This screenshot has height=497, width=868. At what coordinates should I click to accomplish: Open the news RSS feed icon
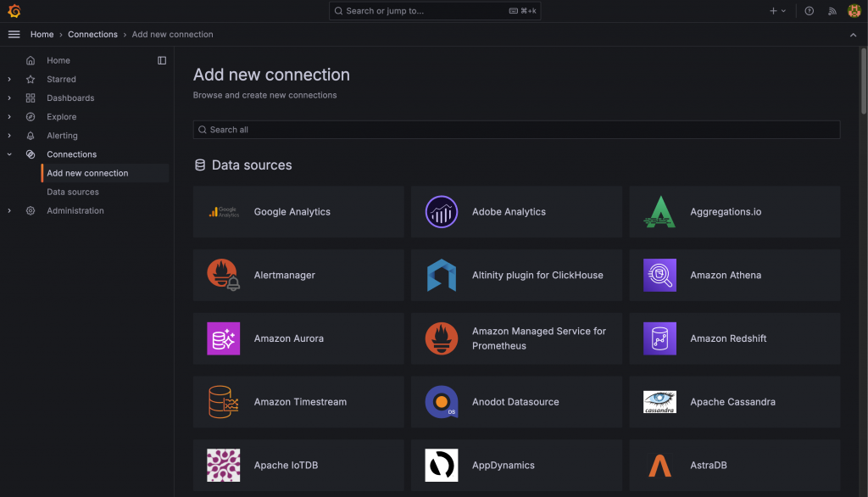(832, 11)
